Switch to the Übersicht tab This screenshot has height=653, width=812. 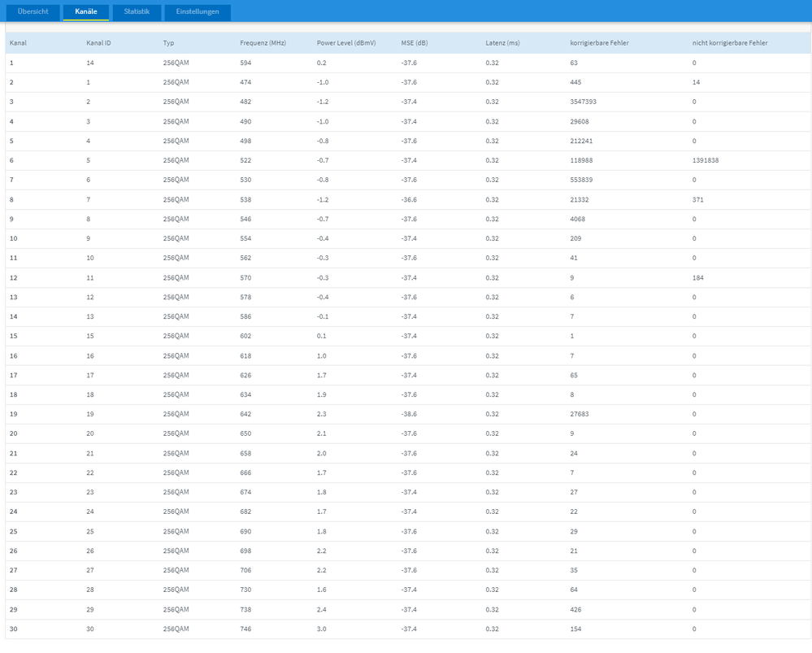pos(33,12)
